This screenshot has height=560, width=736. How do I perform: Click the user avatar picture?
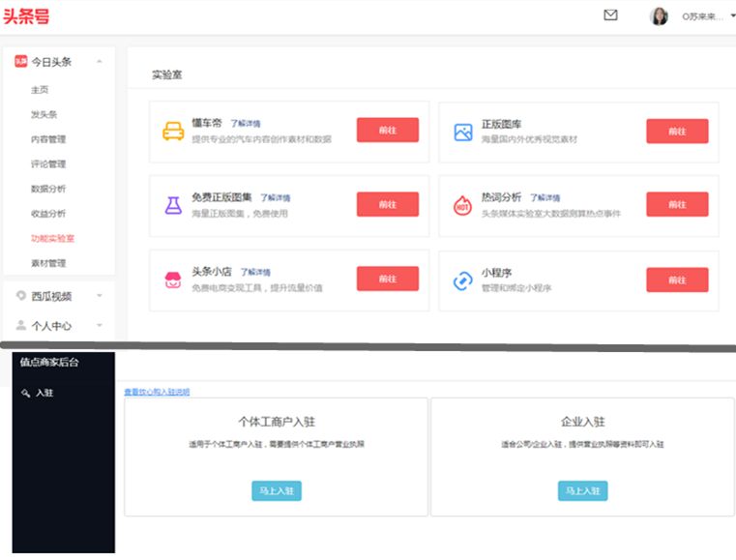point(659,16)
